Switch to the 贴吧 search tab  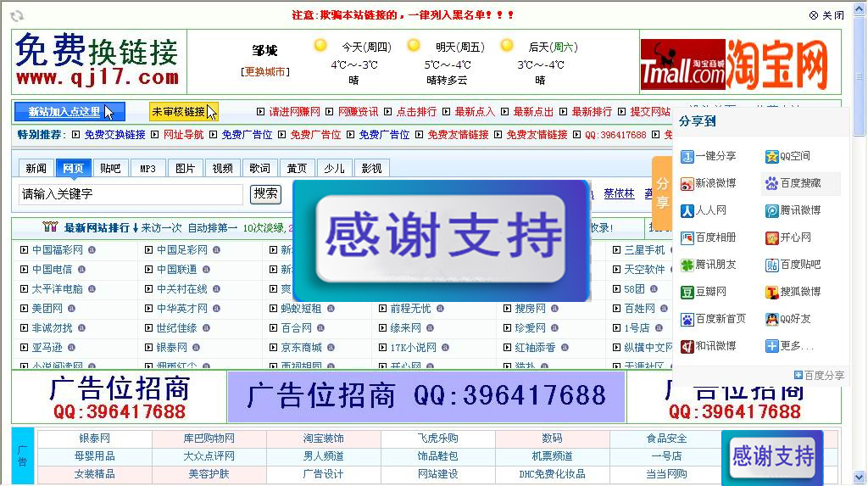pos(110,169)
